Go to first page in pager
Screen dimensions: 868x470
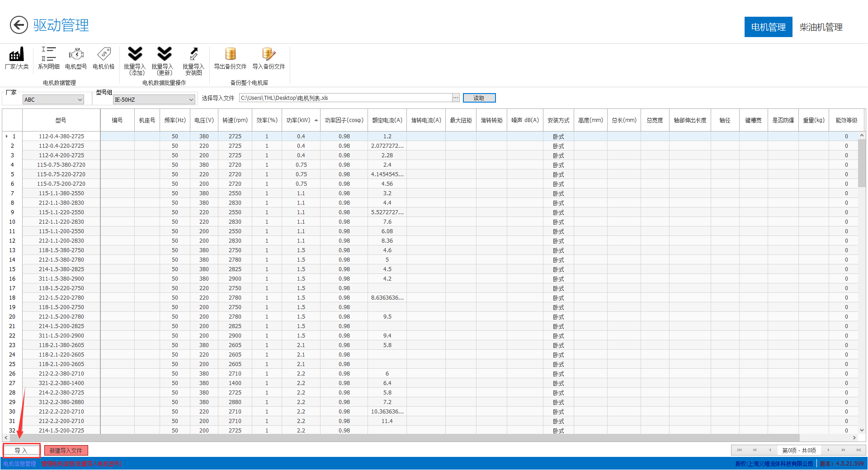pos(740,450)
